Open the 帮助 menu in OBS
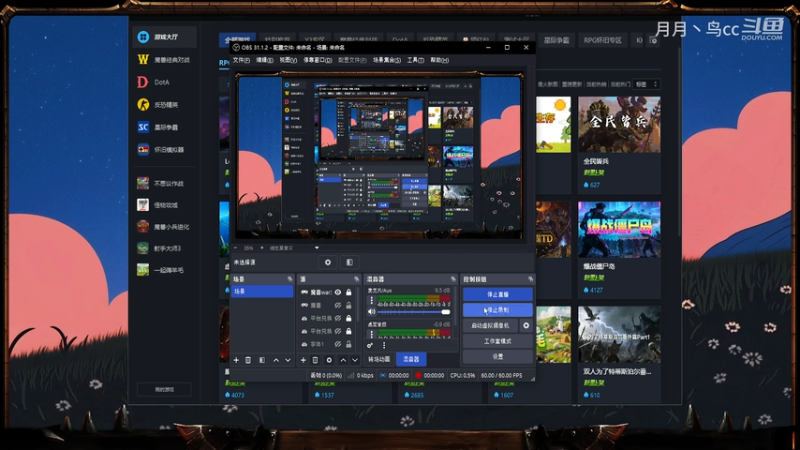Viewport: 800px width, 450px height. pyautogui.click(x=439, y=60)
